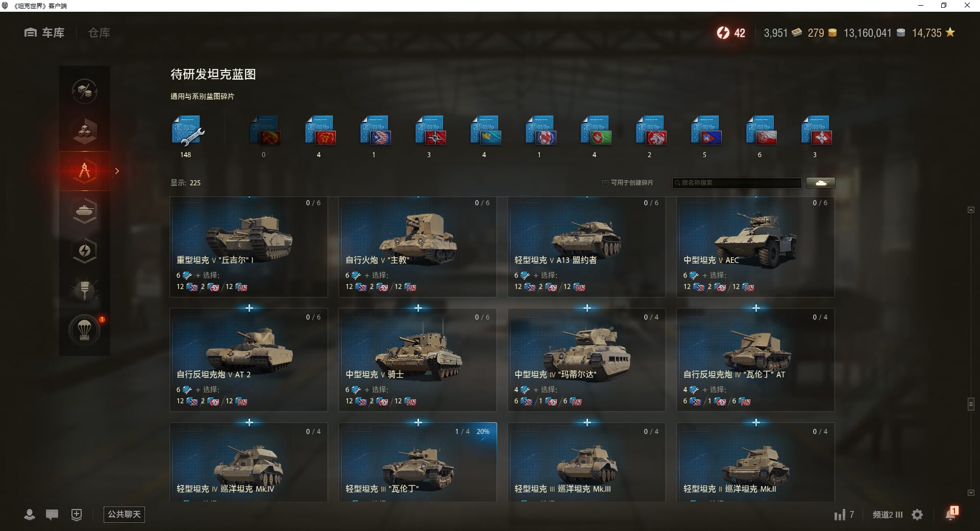This screenshot has width=980, height=531.
Task: Open the 公共聊天 button
Action: coord(124,514)
